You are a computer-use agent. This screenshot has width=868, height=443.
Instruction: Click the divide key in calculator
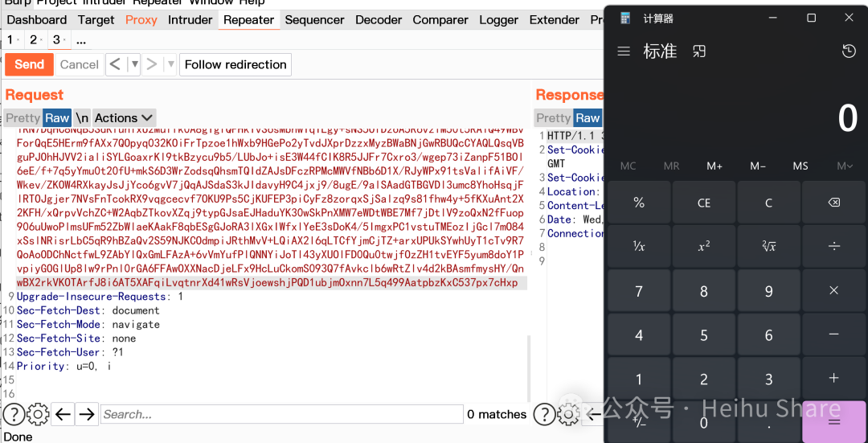tap(833, 246)
